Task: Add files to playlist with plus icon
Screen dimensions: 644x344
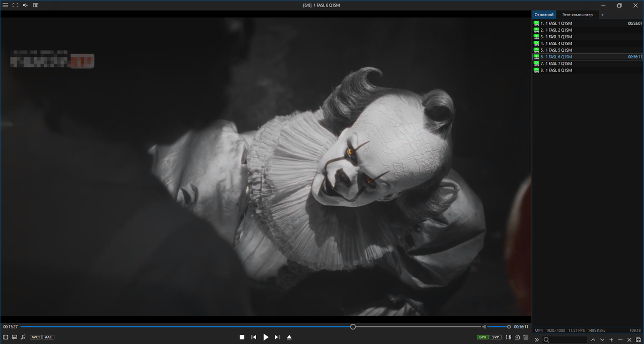Action: coord(611,340)
